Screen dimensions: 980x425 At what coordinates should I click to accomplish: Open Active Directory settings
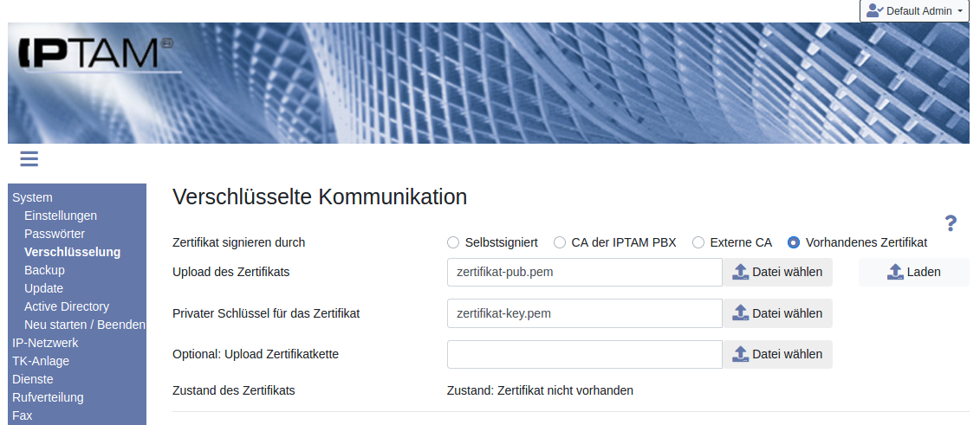(67, 306)
